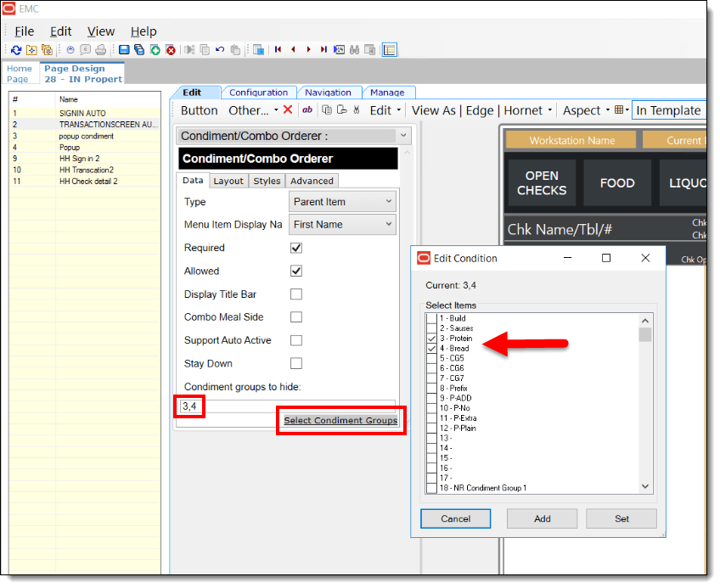Click the Select Items list scrollbar thumb

pos(645,334)
